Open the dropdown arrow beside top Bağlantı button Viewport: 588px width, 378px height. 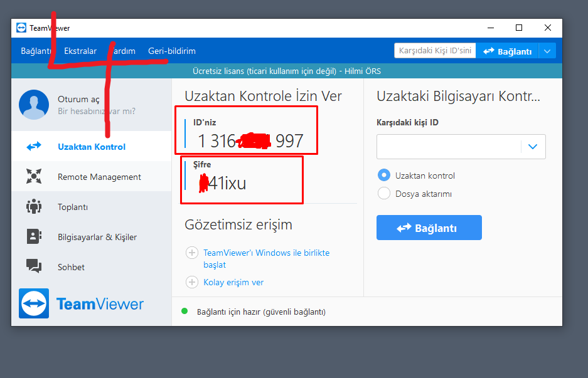coord(547,51)
